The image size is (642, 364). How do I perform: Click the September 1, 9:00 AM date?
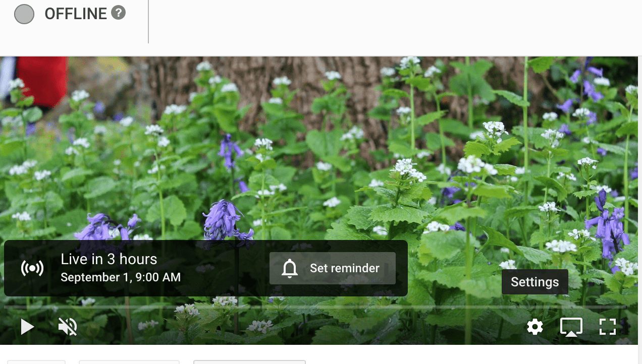tap(121, 277)
